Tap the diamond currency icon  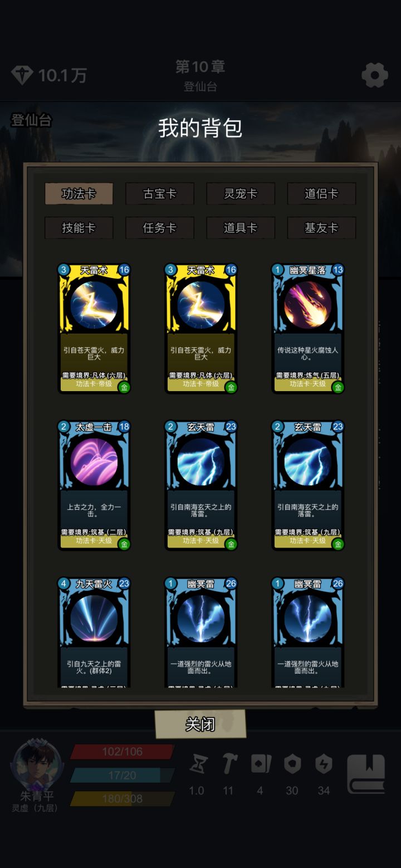[22, 75]
